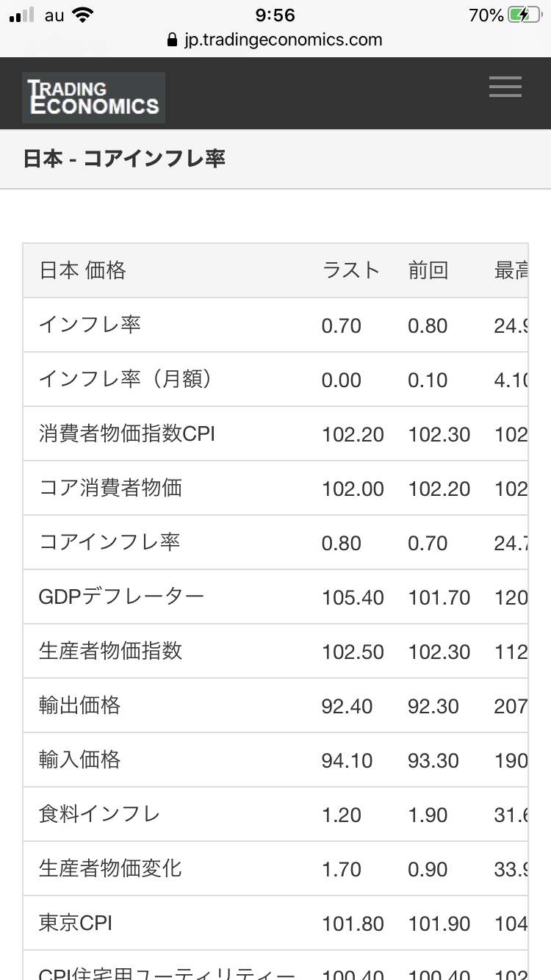
Task: Open コアインフレ率 in the table
Action: click(x=109, y=542)
